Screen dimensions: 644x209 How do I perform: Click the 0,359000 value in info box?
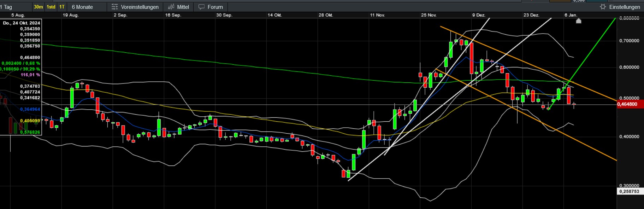click(30, 35)
